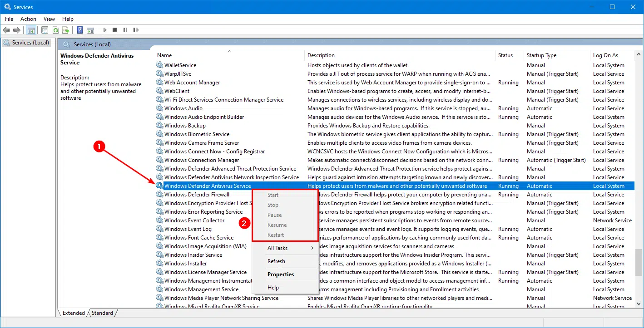Click the Restart Service icon in toolbar
The height and width of the screenshot is (328, 644).
point(136,30)
